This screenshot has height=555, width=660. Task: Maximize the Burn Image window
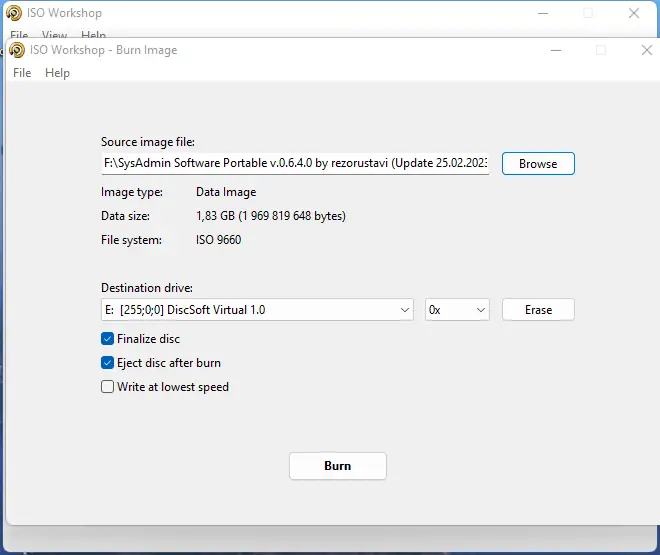tap(601, 50)
